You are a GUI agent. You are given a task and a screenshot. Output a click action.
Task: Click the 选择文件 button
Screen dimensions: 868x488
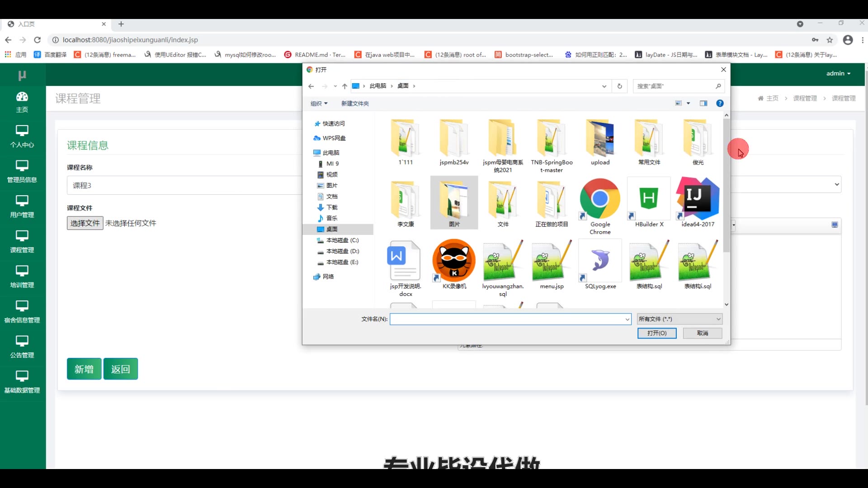[x=85, y=223]
